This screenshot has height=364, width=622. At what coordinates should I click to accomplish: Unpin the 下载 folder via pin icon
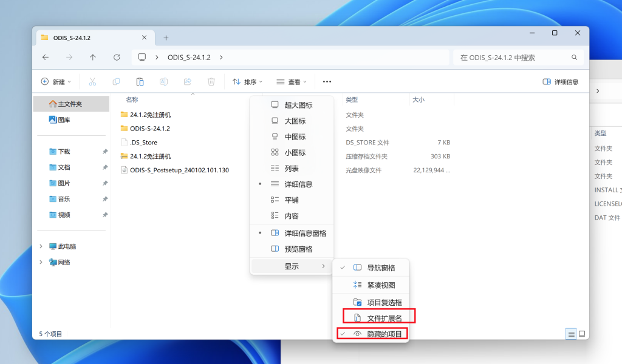point(104,151)
